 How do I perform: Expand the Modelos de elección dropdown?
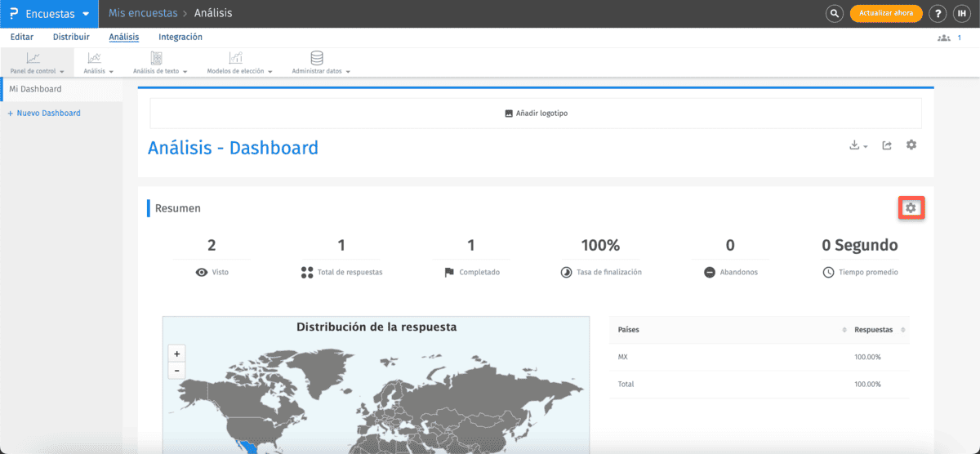point(270,72)
